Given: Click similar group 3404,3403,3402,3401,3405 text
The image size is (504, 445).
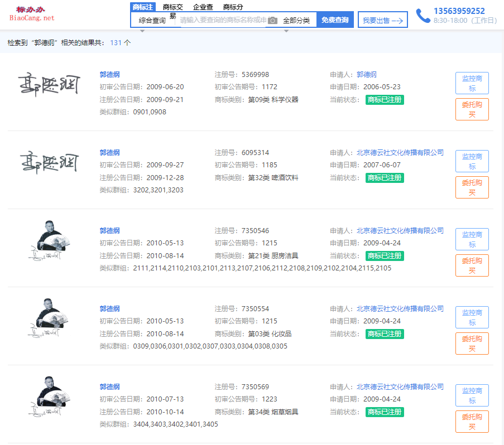Looking at the screenshot, I should (x=175, y=424).
